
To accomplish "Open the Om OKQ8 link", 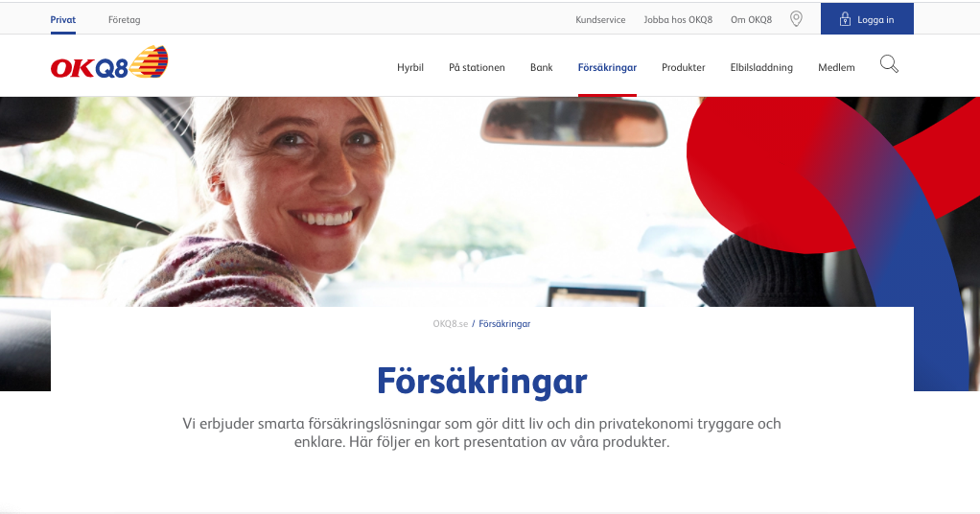I will click(x=751, y=19).
